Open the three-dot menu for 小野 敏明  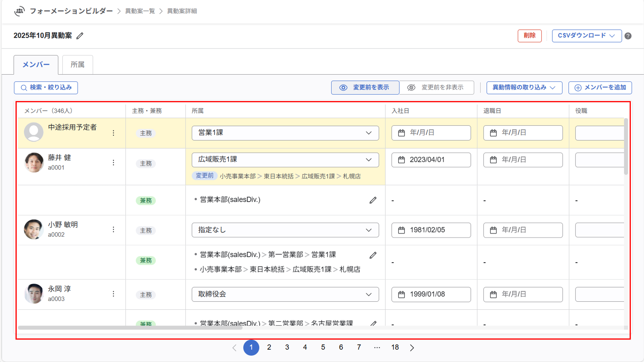[113, 229]
